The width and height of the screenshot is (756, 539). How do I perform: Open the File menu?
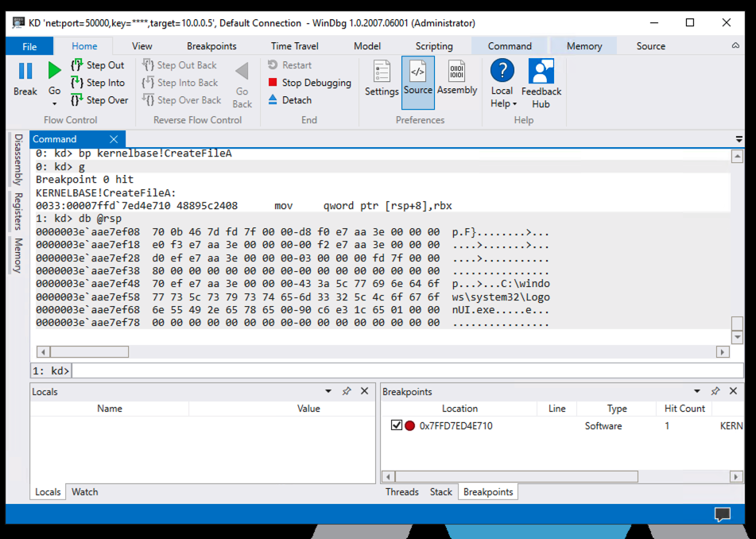29,46
